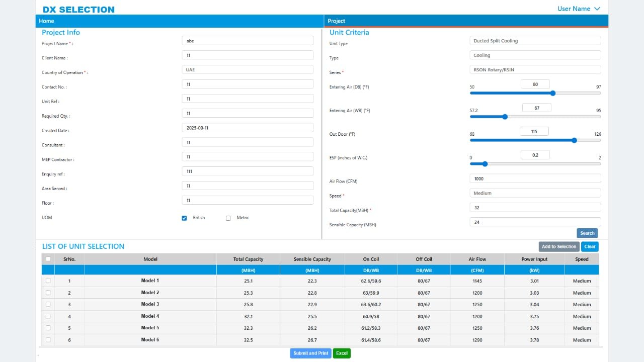Click the Model 2 cell in the table
Viewport: 644px width, 362px height.
[150, 293]
